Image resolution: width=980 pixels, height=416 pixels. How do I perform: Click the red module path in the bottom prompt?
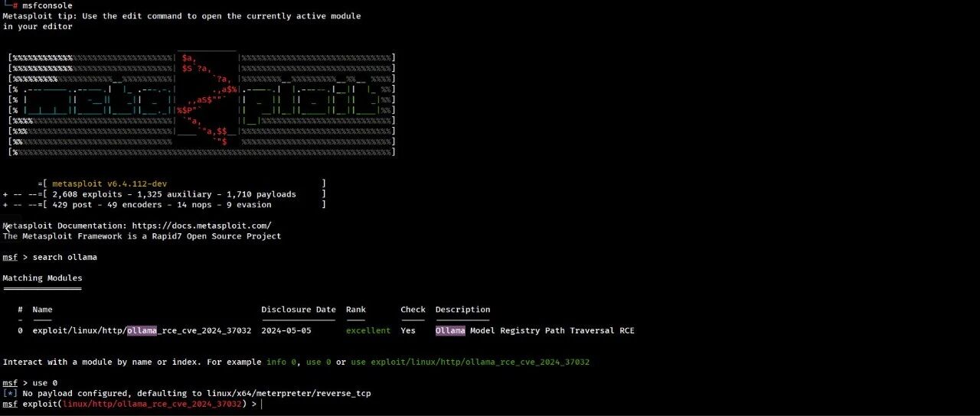coord(152,404)
